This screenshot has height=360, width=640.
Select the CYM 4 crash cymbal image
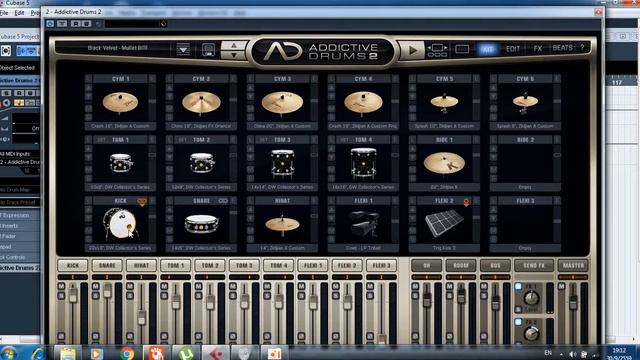(363, 102)
